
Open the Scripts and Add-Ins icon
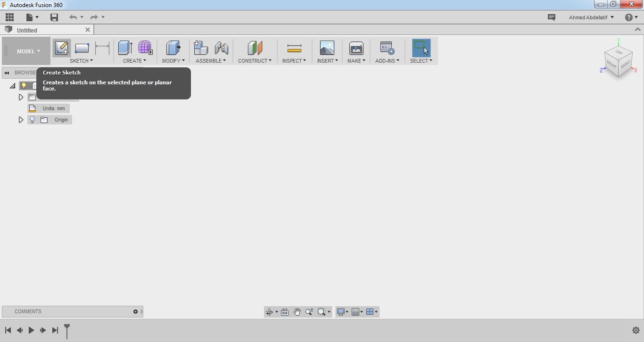tap(387, 48)
